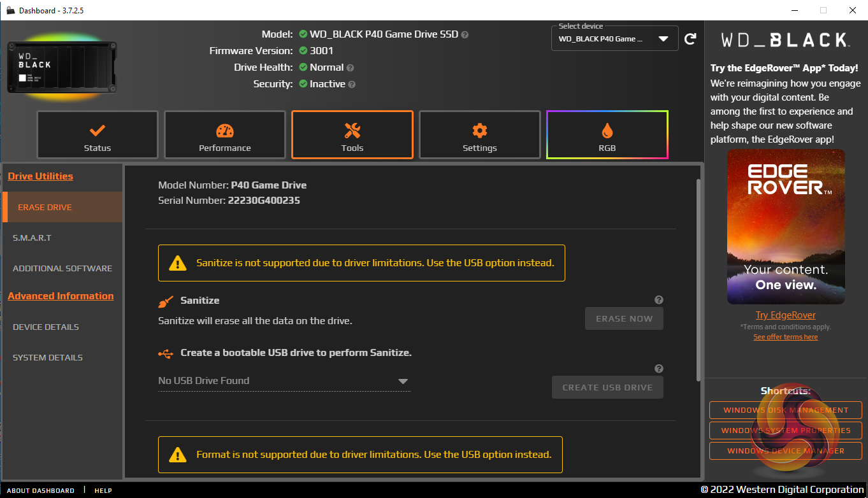Click warning icon in Sanitize notice
This screenshot has width=868, height=498.
click(x=177, y=263)
